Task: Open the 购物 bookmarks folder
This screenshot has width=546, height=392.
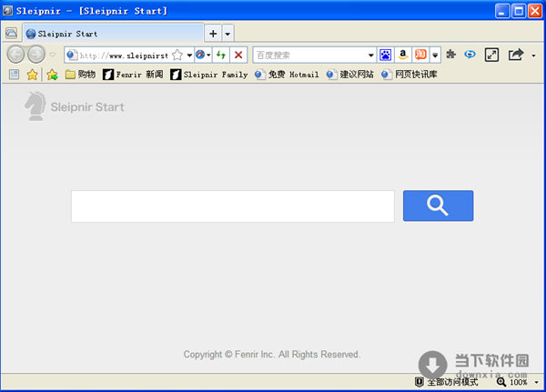Action: point(80,75)
